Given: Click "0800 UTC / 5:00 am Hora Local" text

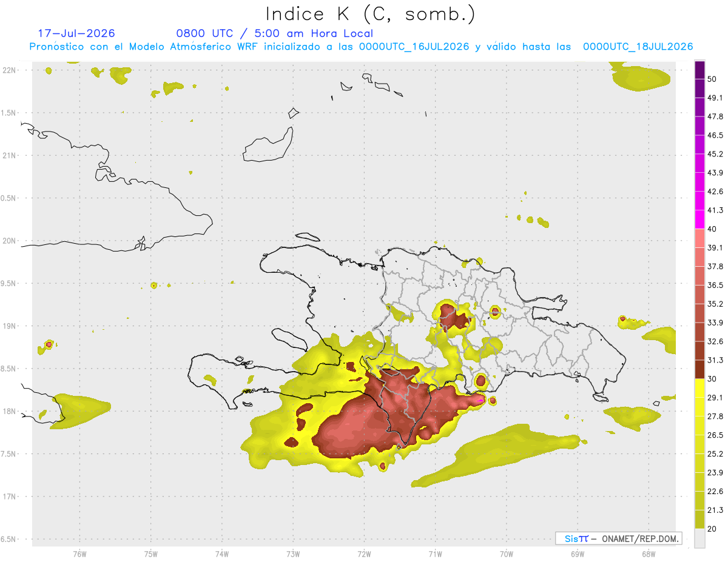Looking at the screenshot, I should 274,33.
